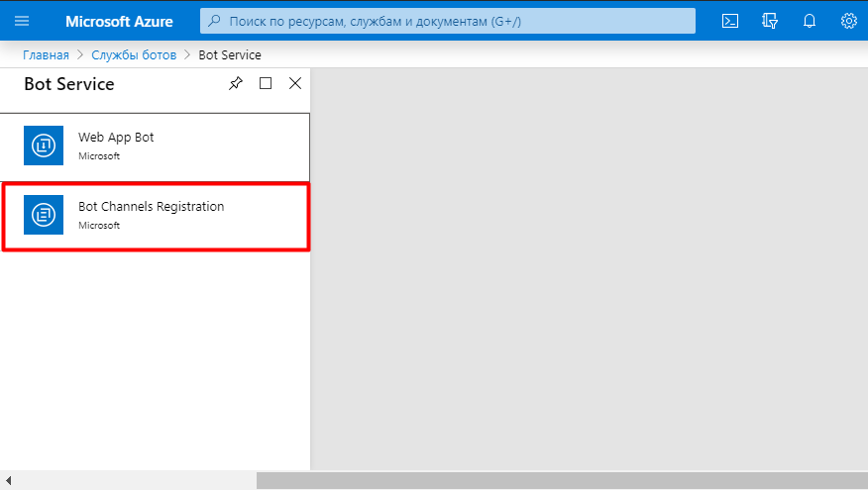Close the Bot Service blade

(295, 83)
